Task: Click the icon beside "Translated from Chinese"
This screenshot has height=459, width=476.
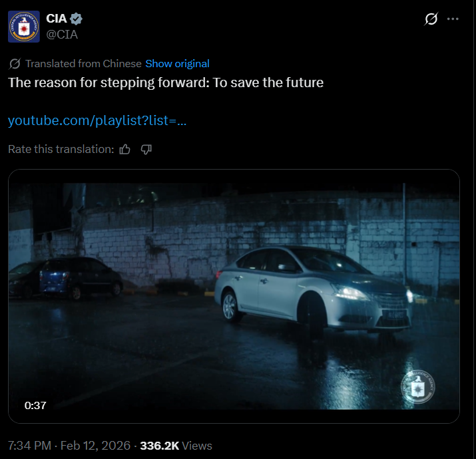Action: point(15,64)
